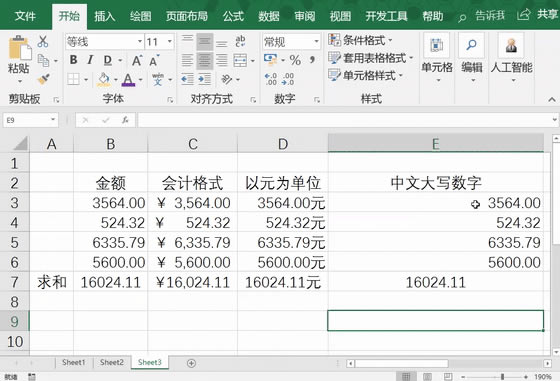This screenshot has height=381, width=560.
Task: Switch to Sheet1 tab
Action: pos(74,362)
